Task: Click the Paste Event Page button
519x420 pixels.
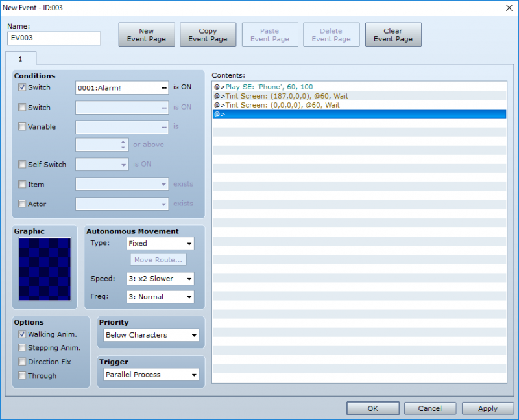Action: [270, 35]
